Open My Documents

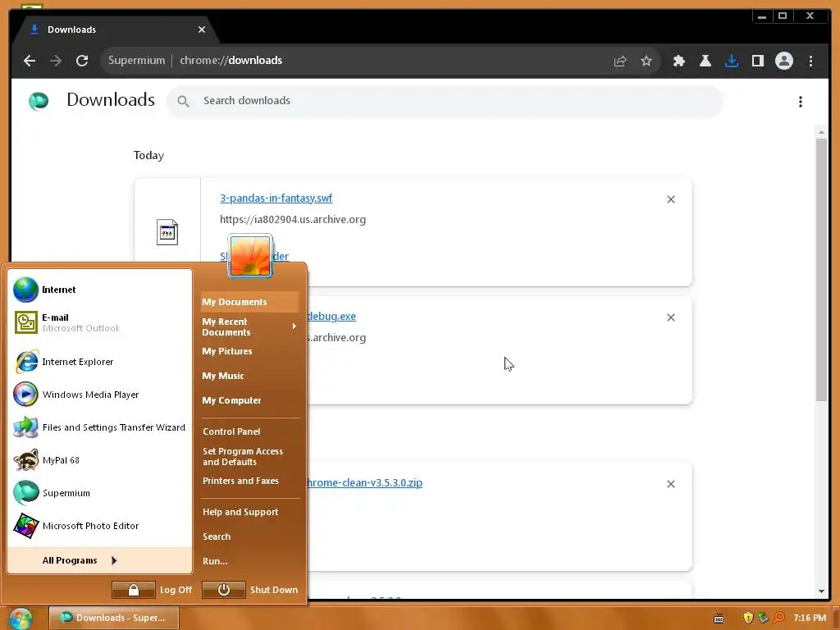click(249, 302)
